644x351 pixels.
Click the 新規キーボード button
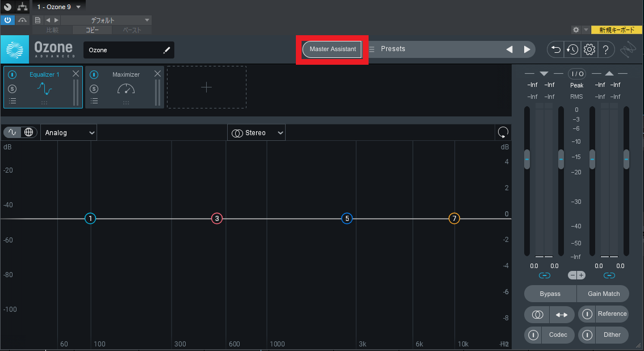point(617,30)
